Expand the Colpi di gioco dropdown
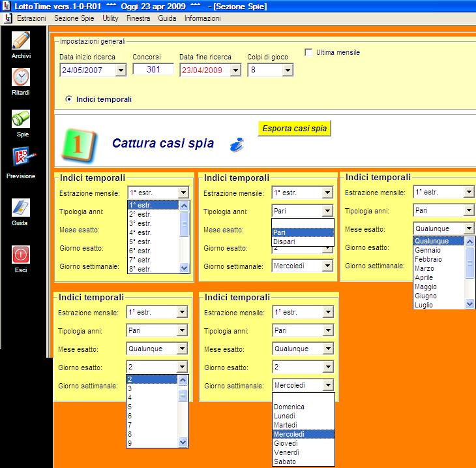Screen dimensions: 476x468 287,70
